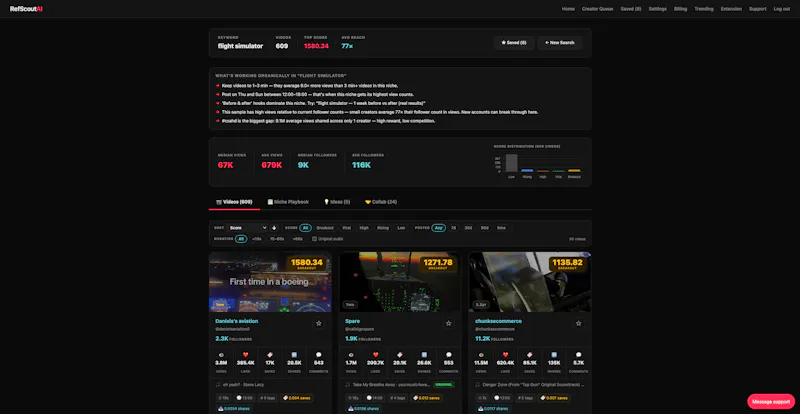Click the eye icon above 1.7M views
The width and height of the screenshot is (800, 414).
(x=351, y=355)
